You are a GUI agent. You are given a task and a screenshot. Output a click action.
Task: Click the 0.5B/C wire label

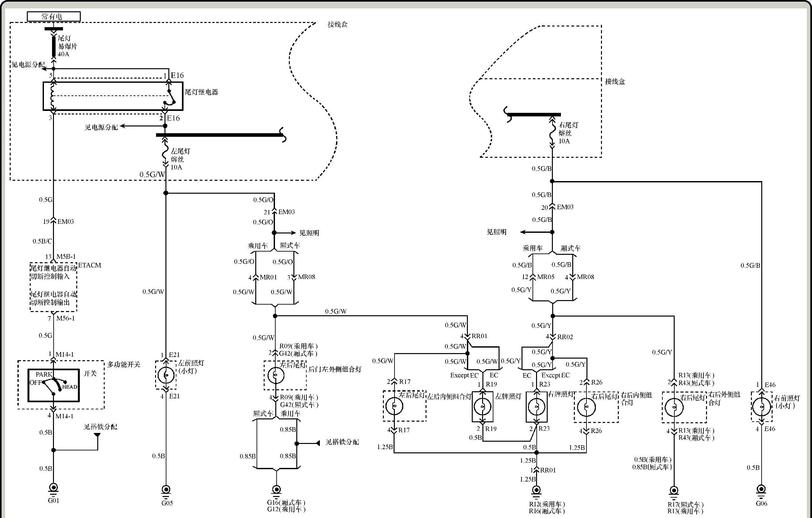click(42, 241)
